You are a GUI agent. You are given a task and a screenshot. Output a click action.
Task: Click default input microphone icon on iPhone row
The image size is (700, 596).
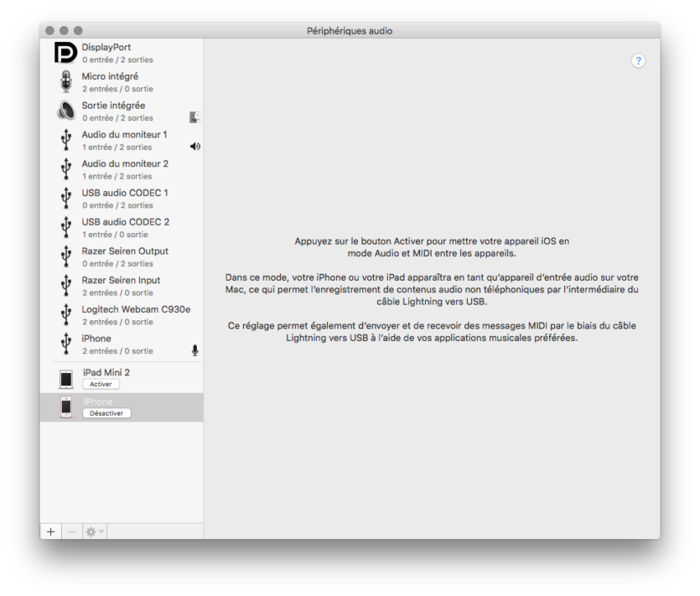(195, 350)
